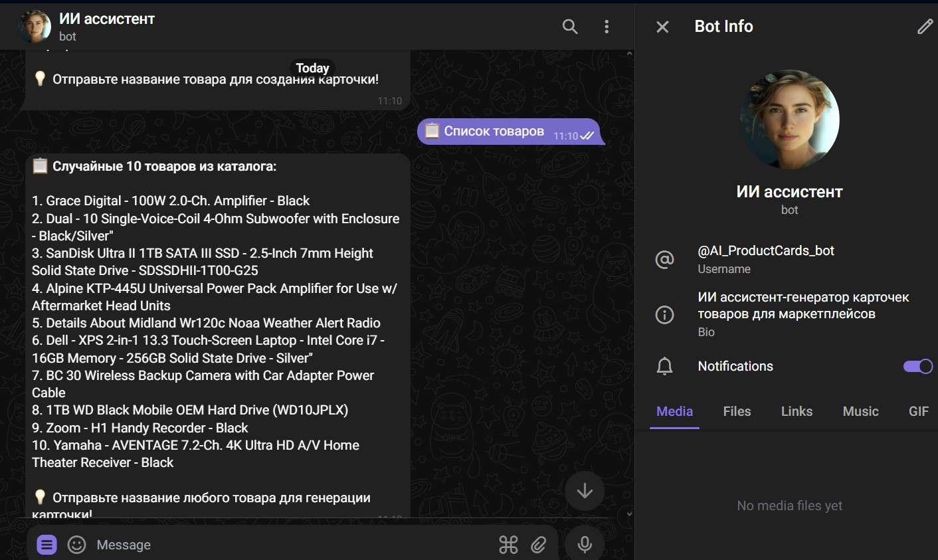Screen dimensions: 938x560
Task: Record a voice message with the microphone
Action: (x=585, y=544)
